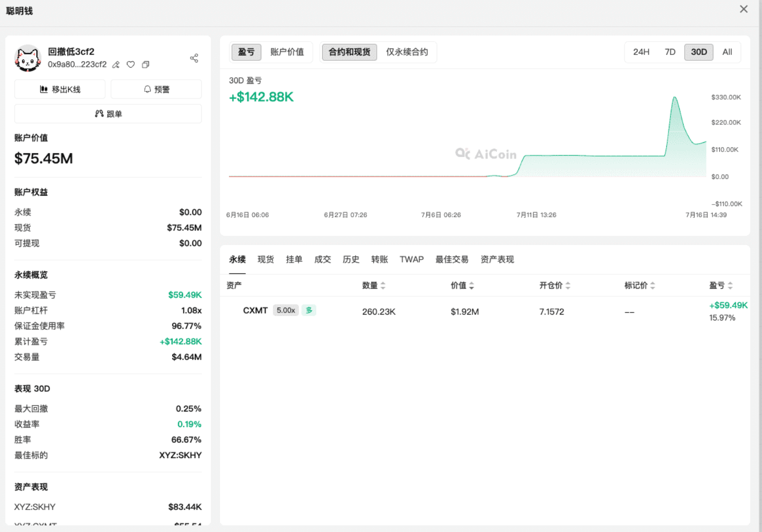Screen dimensions: 762x532
Task: Close the 聪明钱 panel
Action: coord(744,9)
